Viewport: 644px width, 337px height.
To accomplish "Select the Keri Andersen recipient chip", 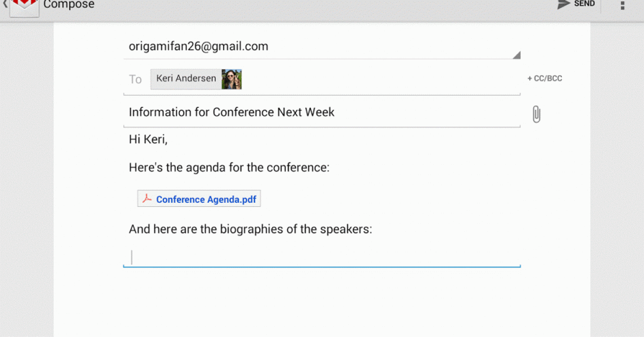I will (186, 78).
